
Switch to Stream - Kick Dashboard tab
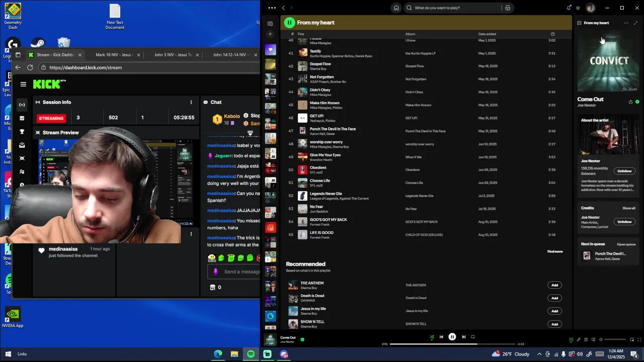pyautogui.click(x=55, y=55)
